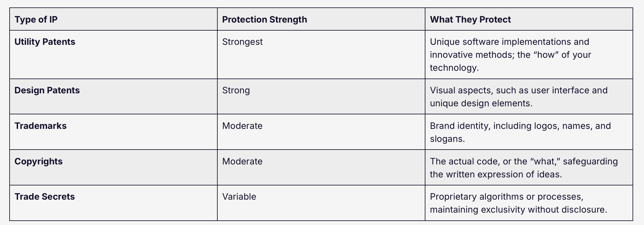Click the 'Visual aspects' description text
Image resolution: width=644 pixels, height=225 pixels.
tap(519, 97)
